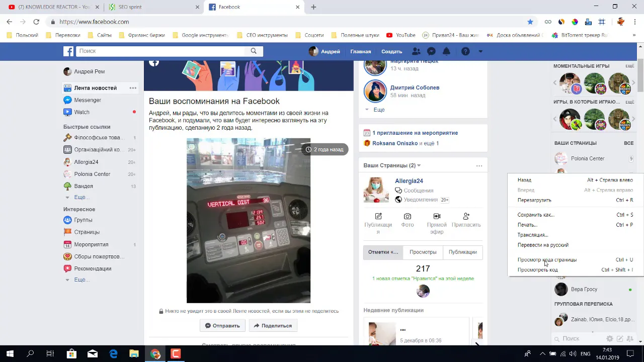Select Отметки tab in page stats

click(x=383, y=252)
